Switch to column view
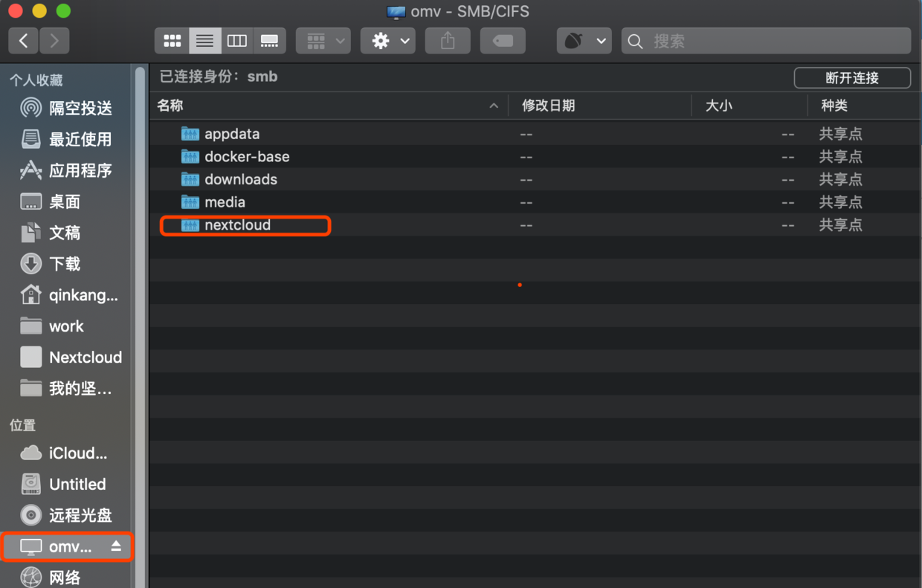922x588 pixels. [x=237, y=41]
